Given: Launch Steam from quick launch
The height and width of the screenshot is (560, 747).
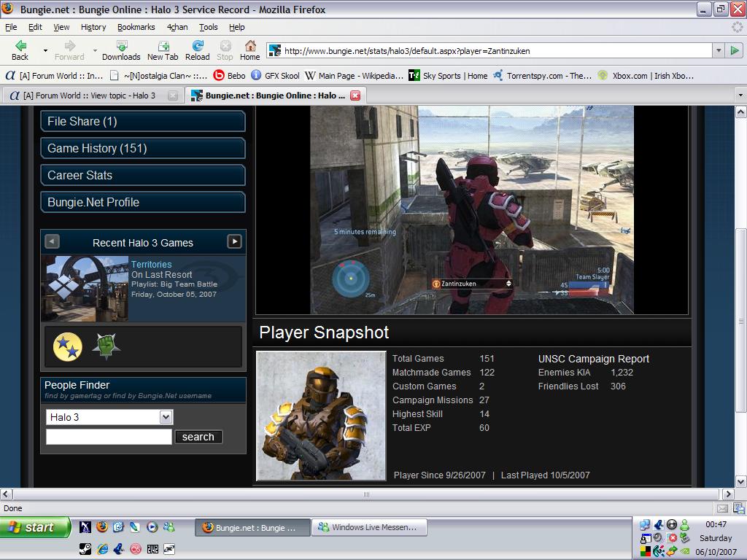Looking at the screenshot, I should (x=85, y=549).
